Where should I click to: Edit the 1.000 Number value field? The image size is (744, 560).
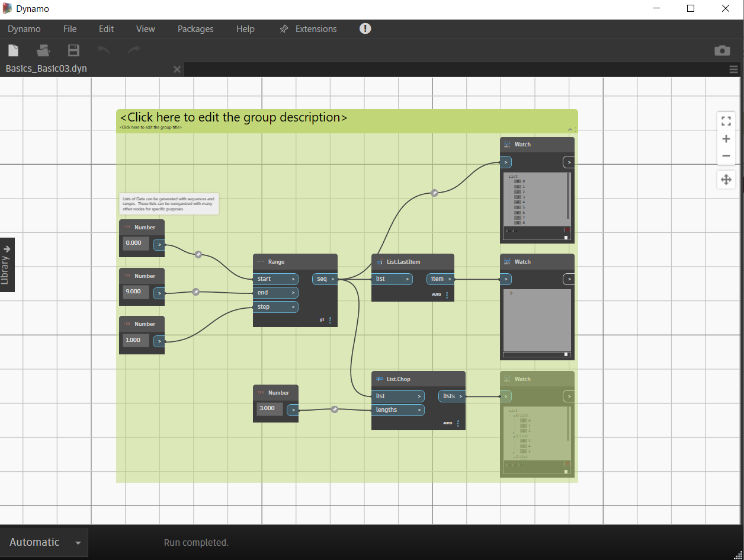[136, 340]
